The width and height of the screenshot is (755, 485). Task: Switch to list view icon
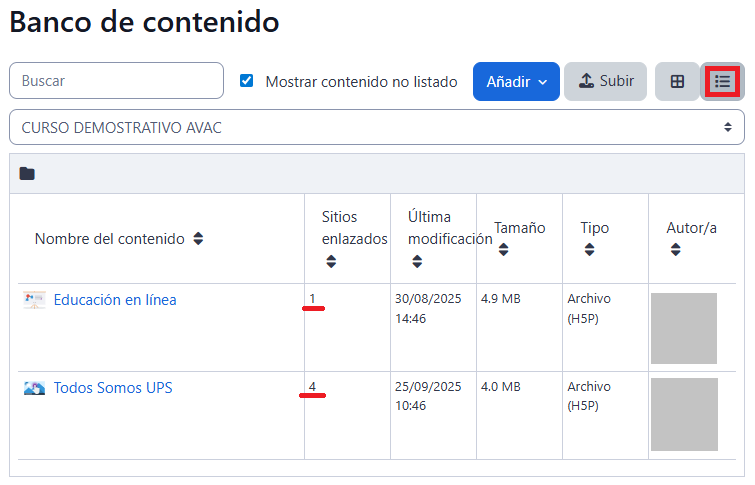click(722, 82)
